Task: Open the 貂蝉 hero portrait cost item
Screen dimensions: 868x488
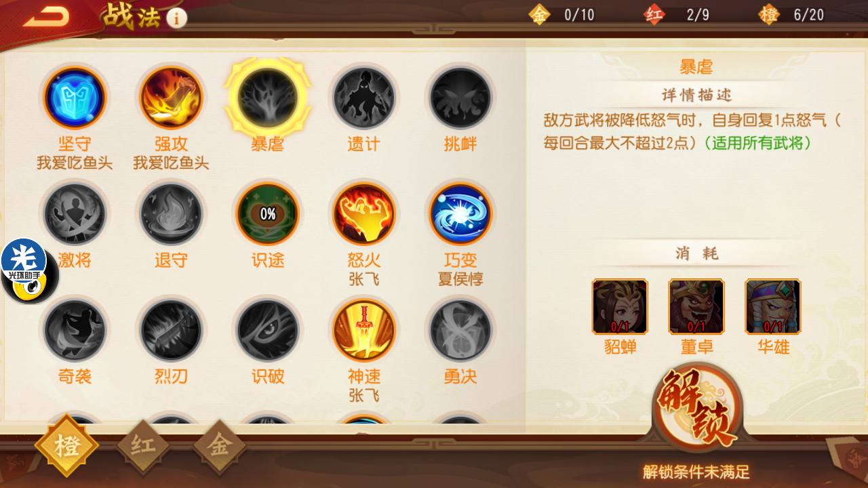Action: coord(620,306)
